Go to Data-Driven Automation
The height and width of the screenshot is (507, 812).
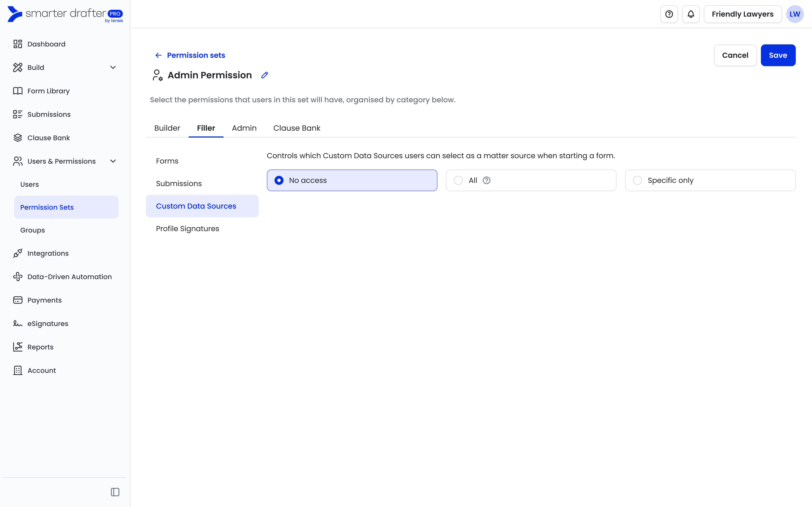pyautogui.click(x=69, y=277)
